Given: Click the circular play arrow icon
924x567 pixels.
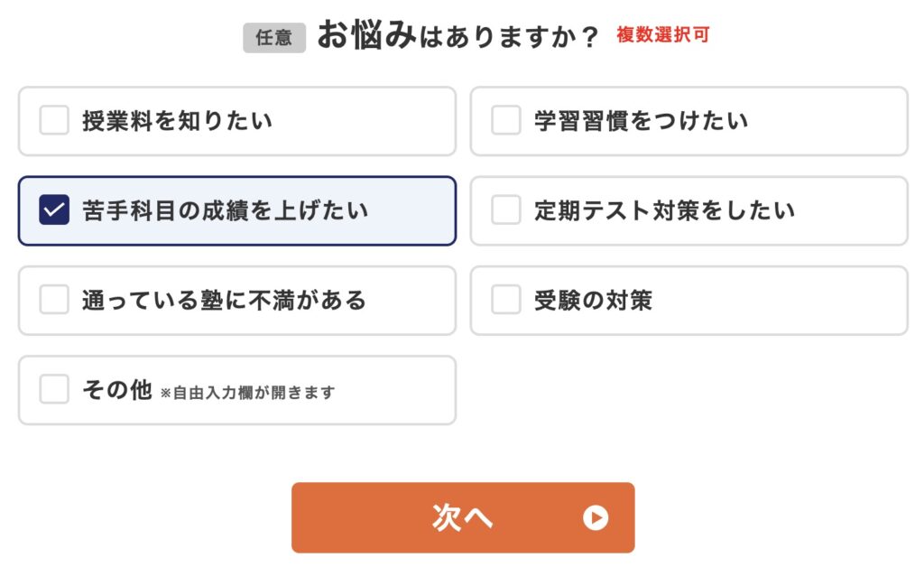Looking at the screenshot, I should point(594,516).
